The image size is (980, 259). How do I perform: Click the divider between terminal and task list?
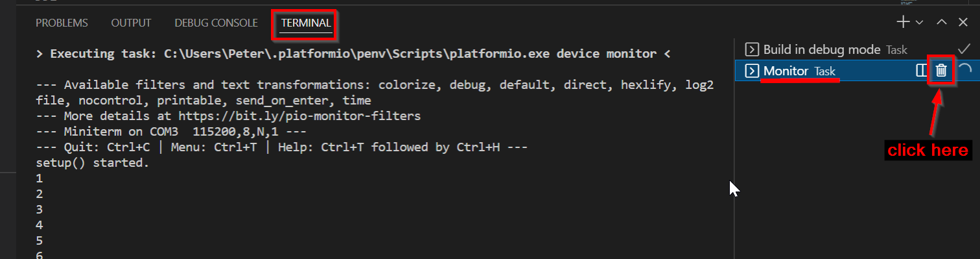pyautogui.click(x=734, y=148)
